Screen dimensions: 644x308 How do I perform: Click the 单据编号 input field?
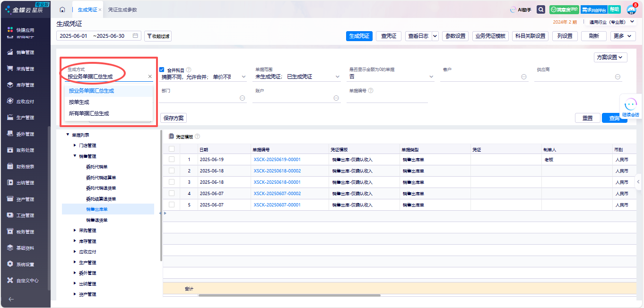(387, 98)
